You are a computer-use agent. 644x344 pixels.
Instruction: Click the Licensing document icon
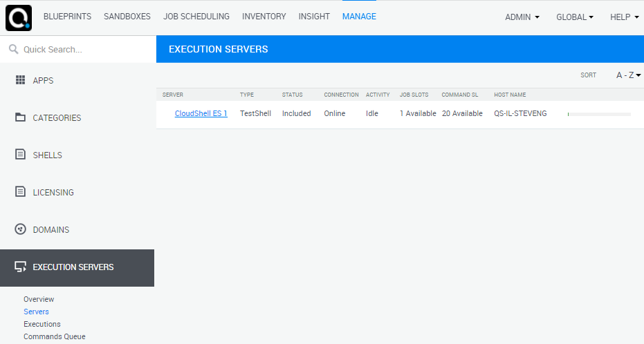[x=20, y=192]
